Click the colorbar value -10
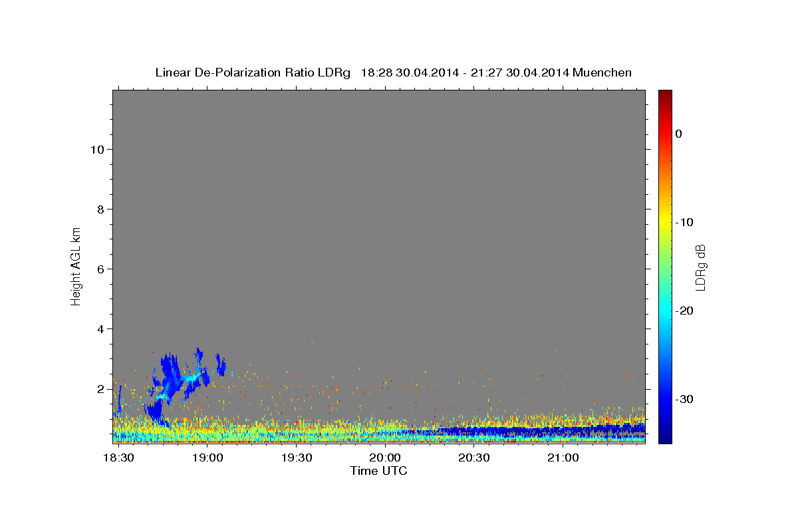This screenshot has height=532, width=798. click(x=685, y=222)
